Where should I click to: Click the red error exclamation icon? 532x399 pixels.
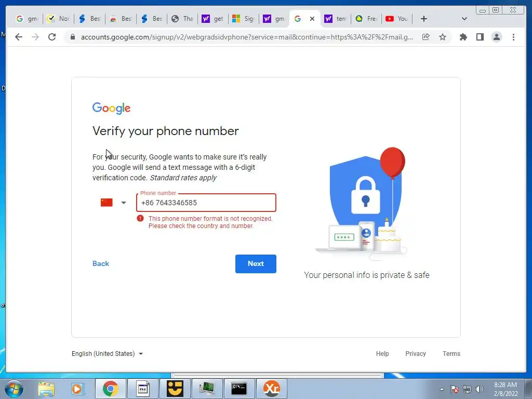tap(140, 218)
